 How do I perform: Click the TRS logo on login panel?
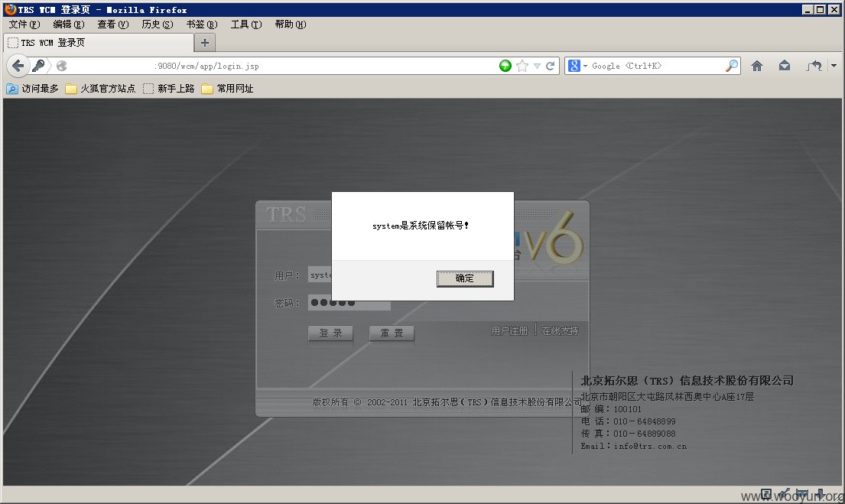click(x=286, y=214)
